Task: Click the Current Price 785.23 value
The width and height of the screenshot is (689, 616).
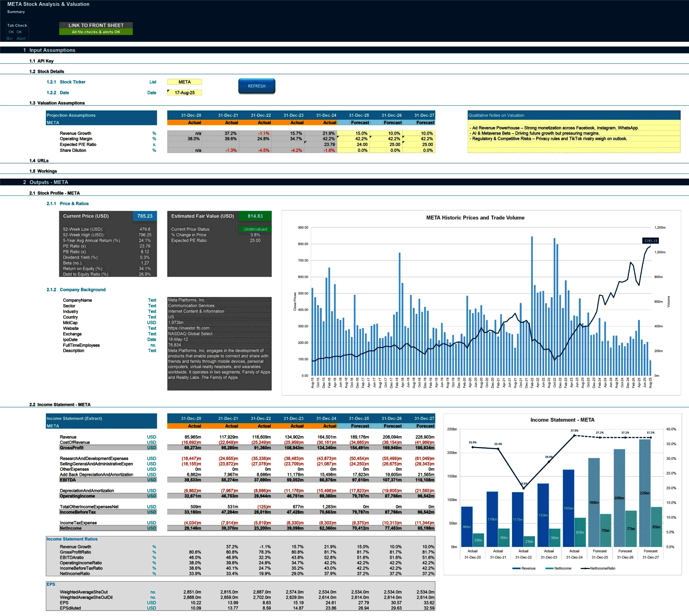Action: (x=145, y=216)
